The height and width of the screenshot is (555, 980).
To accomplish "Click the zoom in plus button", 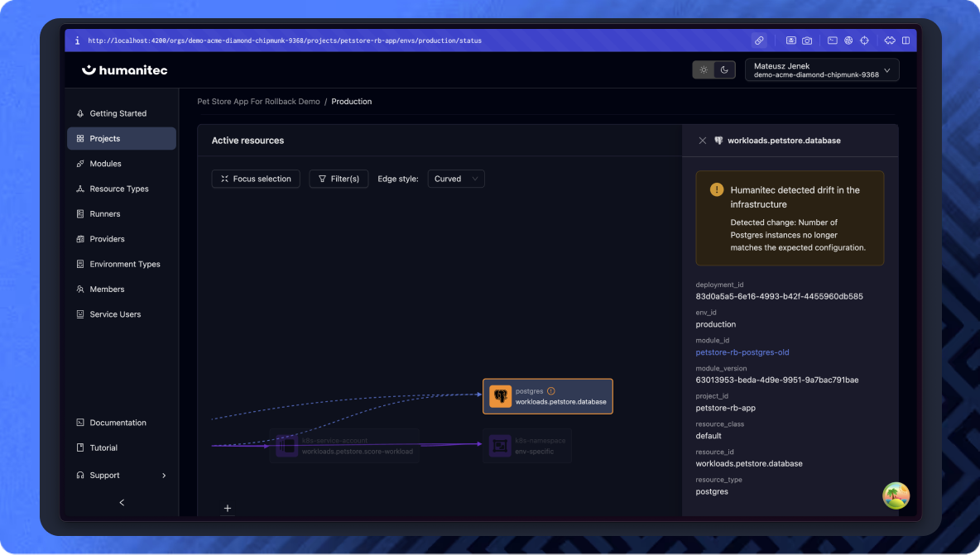I will 228,508.
